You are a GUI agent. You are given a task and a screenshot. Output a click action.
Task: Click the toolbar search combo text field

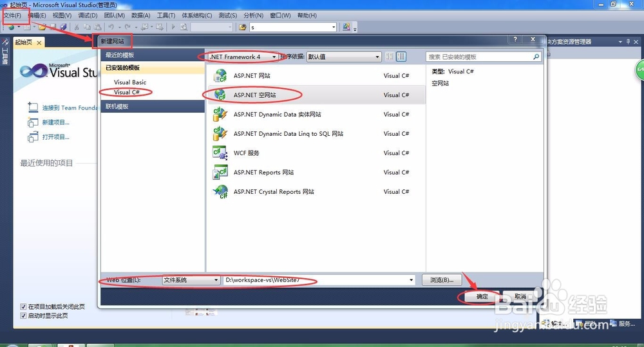tap(290, 27)
